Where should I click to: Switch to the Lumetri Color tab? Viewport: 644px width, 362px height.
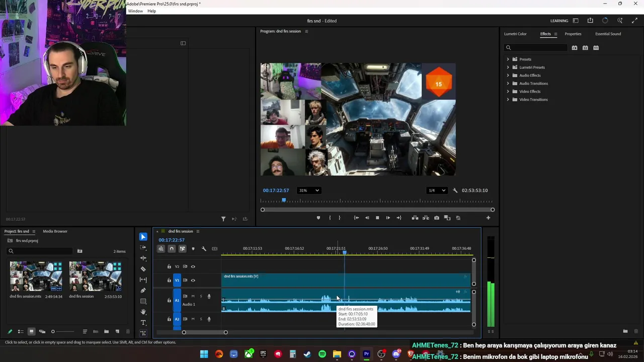click(x=515, y=34)
